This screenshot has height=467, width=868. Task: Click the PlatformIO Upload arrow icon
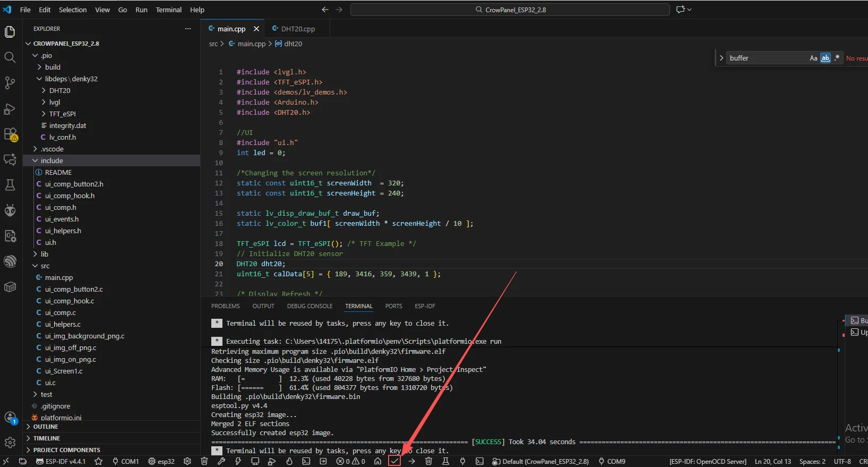click(411, 461)
